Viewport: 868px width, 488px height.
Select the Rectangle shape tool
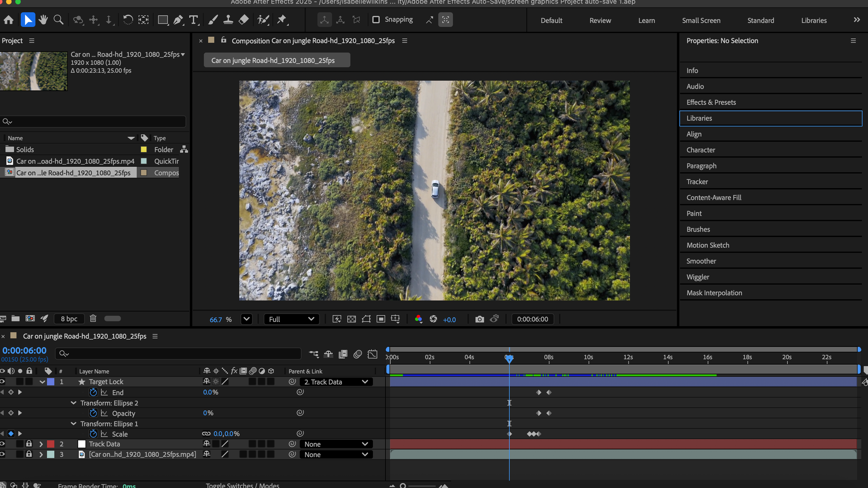point(163,20)
